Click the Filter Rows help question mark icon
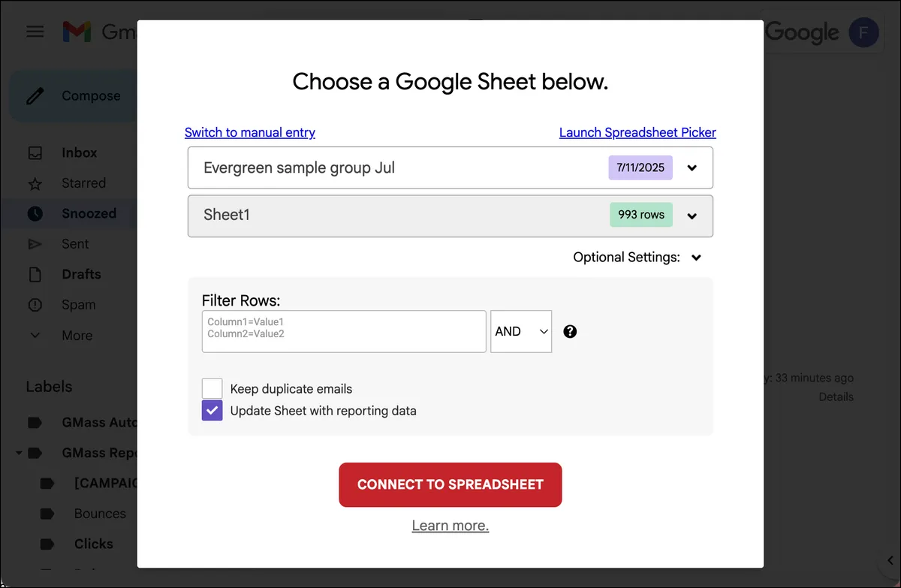 (x=570, y=331)
